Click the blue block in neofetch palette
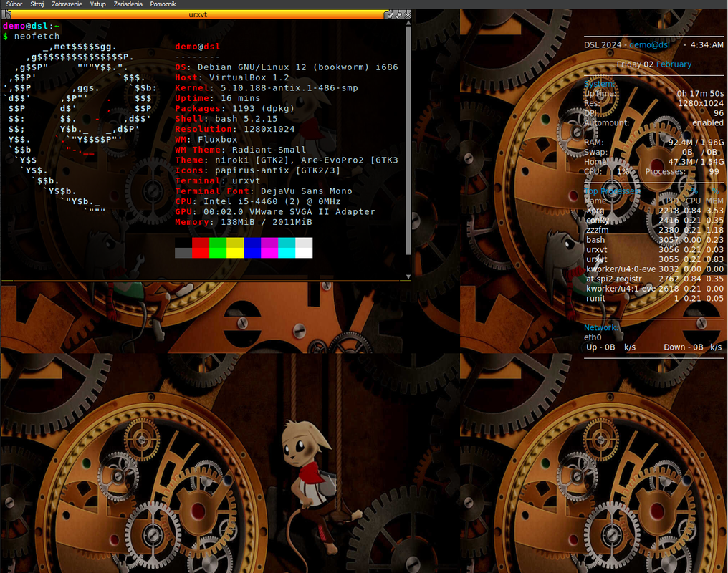Viewport: 728px width, 573px height. point(252,248)
